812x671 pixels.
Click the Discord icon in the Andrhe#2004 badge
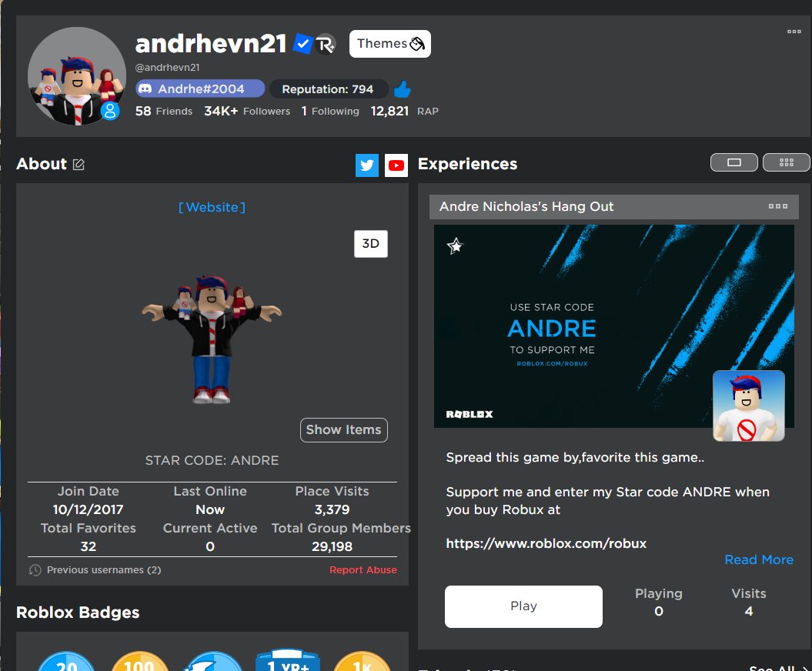pyautogui.click(x=144, y=88)
